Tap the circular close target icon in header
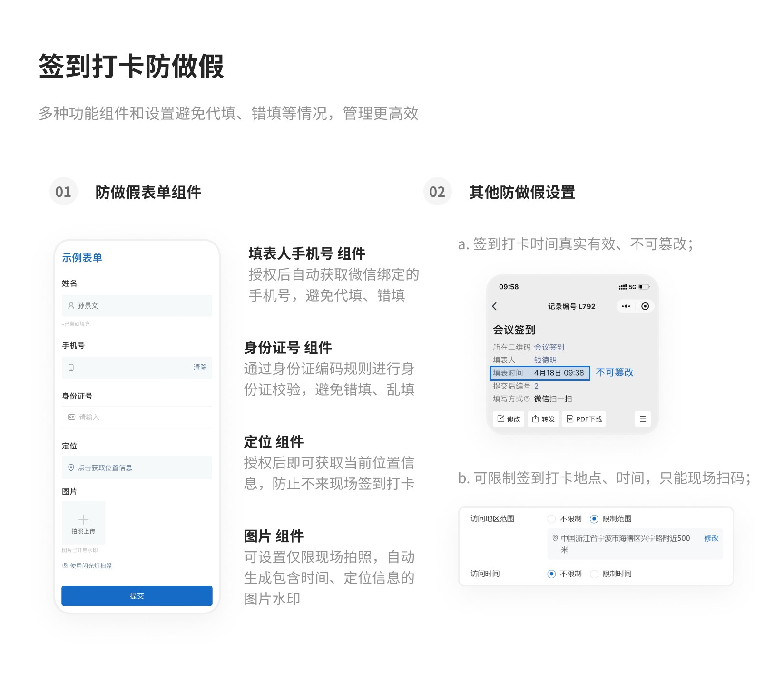Image resolution: width=784 pixels, height=681 pixels. [645, 306]
